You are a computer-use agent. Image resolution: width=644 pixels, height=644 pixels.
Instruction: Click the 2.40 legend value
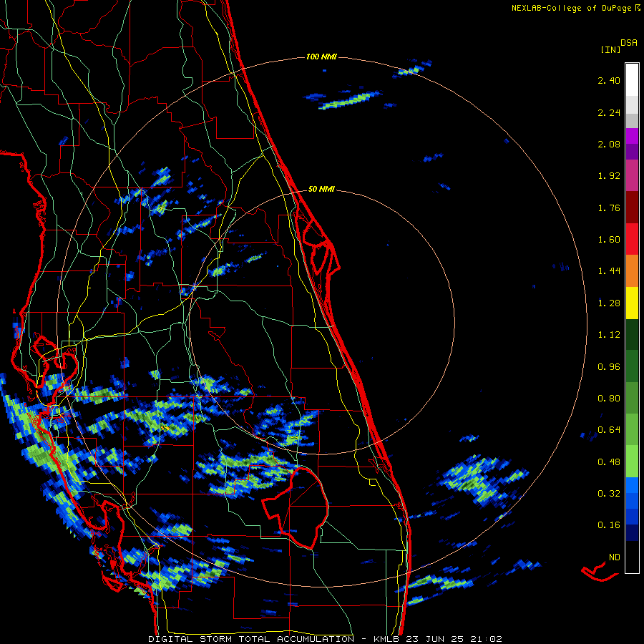point(609,80)
